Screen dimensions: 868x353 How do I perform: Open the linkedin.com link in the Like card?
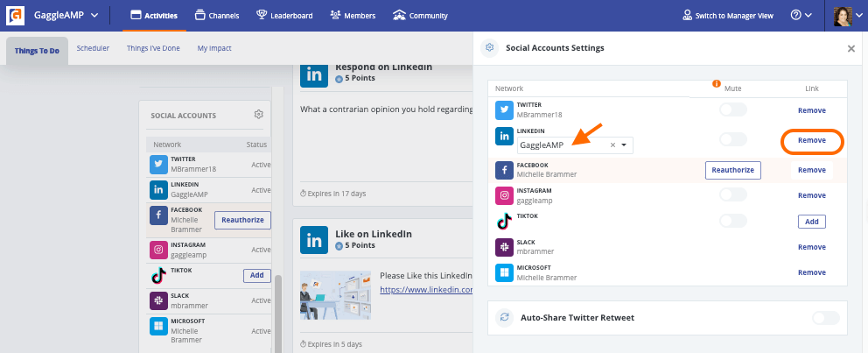[426, 289]
